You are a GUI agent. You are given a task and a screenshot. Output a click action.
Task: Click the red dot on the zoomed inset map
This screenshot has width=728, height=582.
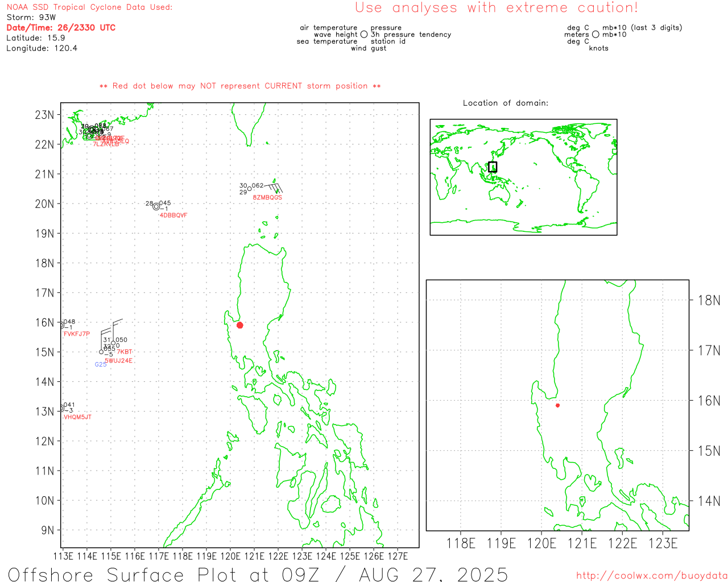point(557,405)
